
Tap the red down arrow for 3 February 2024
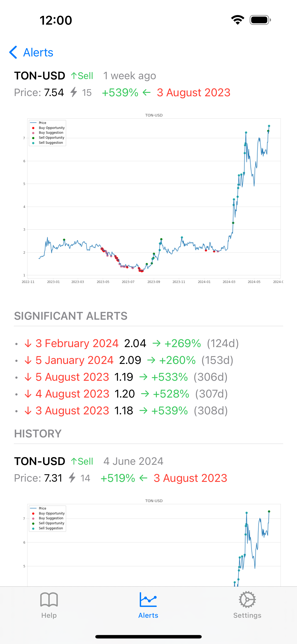point(28,343)
